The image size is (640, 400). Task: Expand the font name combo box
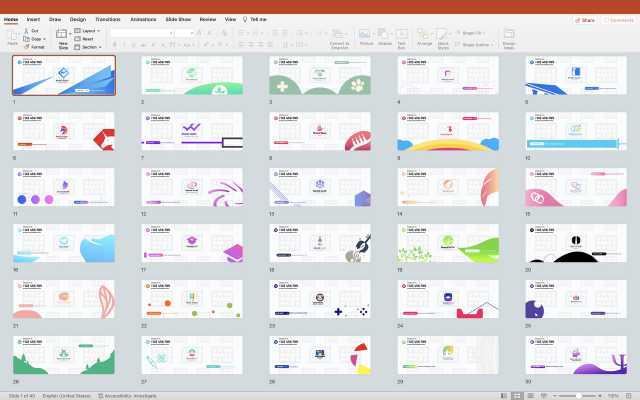[x=170, y=32]
